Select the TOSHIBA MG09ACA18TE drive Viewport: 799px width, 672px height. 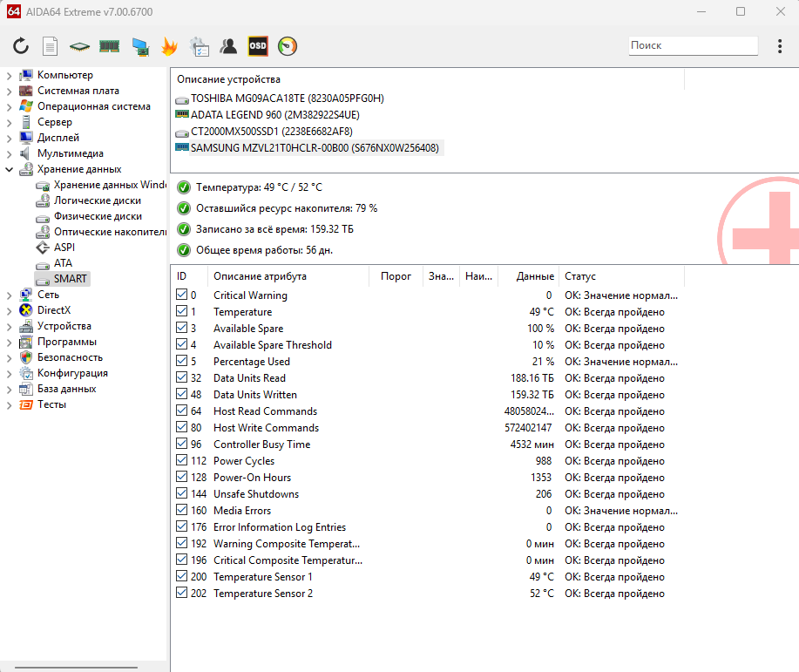(x=288, y=98)
